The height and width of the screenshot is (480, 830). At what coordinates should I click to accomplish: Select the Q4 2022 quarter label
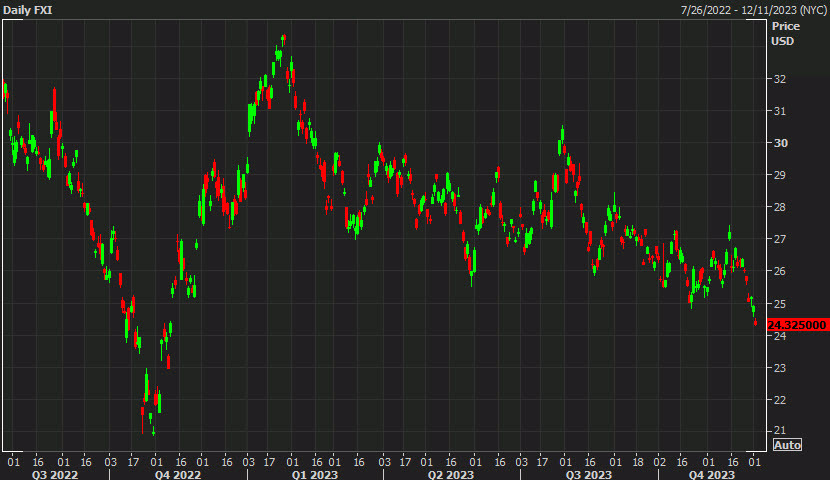(177, 475)
